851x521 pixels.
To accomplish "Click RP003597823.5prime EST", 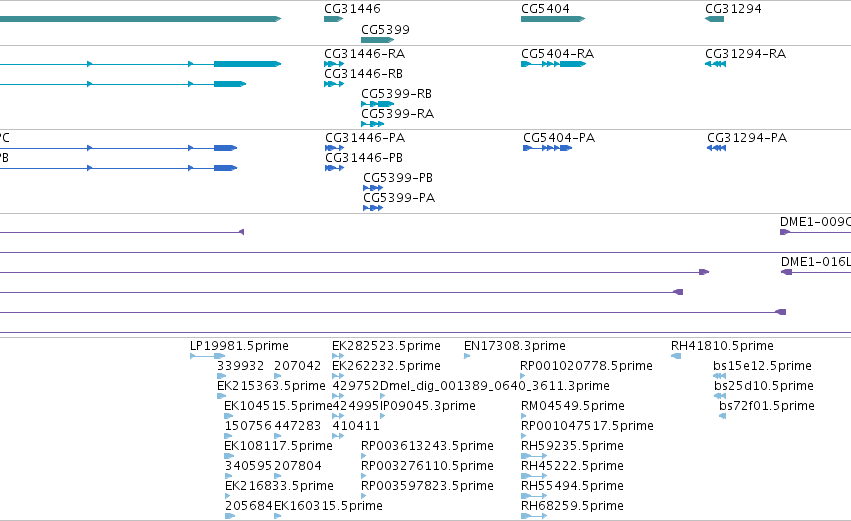I will pos(428,487).
